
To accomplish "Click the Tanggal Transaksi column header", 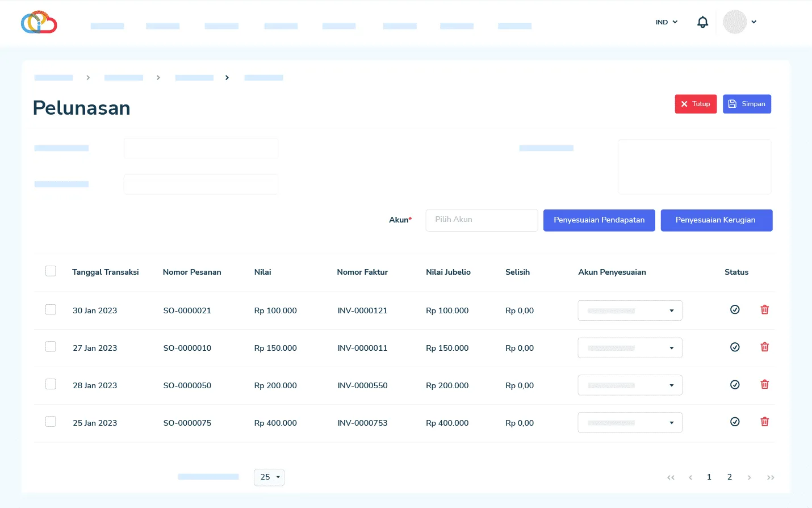I will pos(106,272).
